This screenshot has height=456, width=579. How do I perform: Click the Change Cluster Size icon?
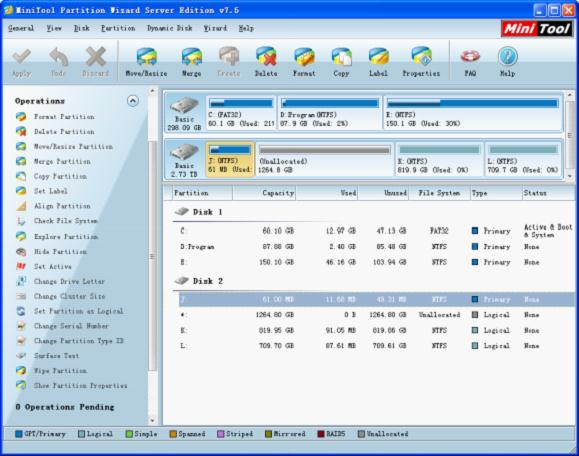click(x=21, y=296)
